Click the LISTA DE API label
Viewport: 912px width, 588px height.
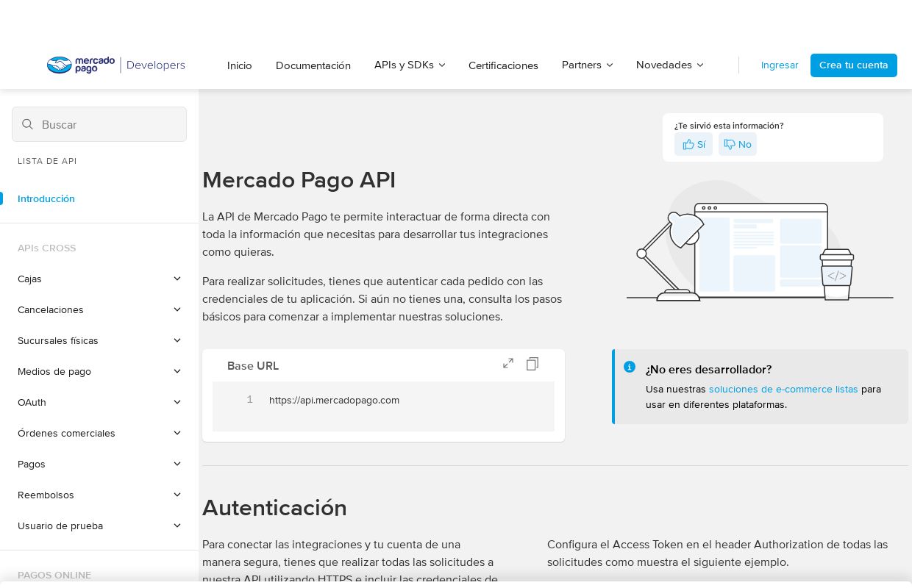pyautogui.click(x=47, y=161)
